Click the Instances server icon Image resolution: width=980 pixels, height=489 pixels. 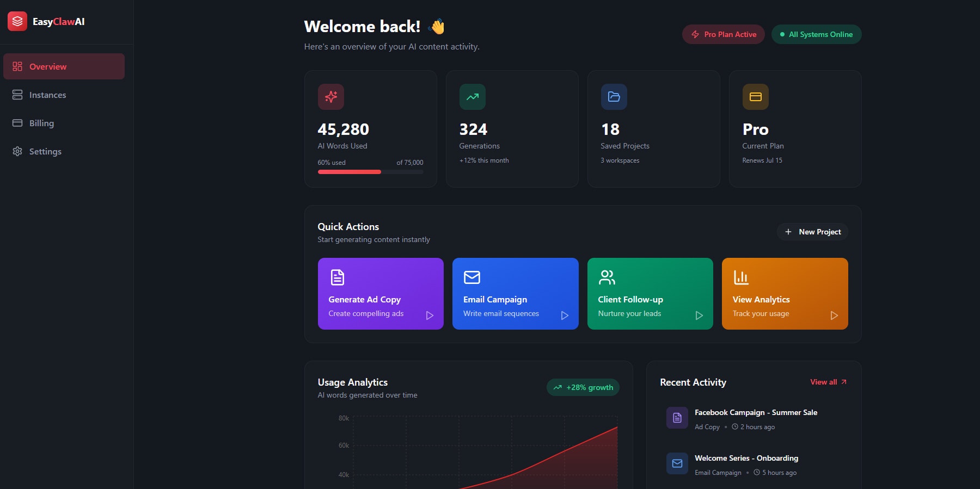point(17,95)
